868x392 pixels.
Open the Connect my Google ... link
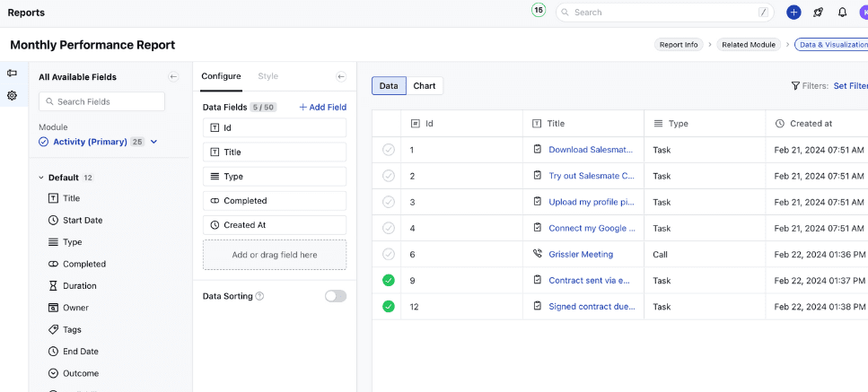point(592,228)
